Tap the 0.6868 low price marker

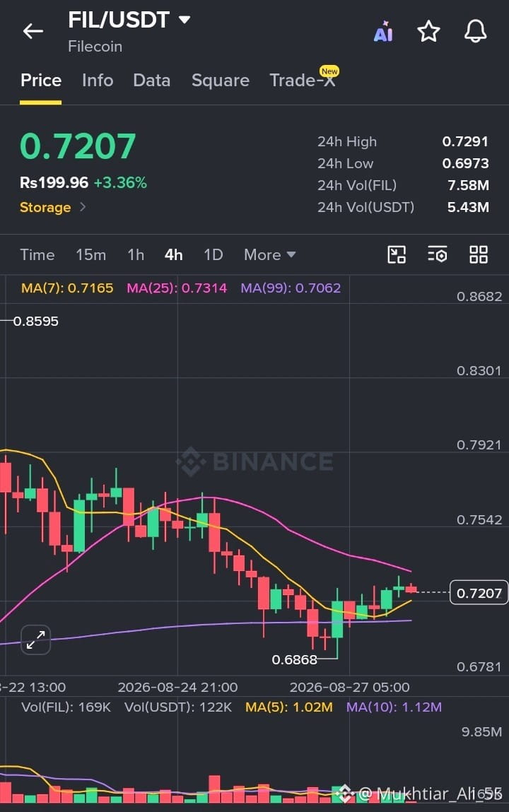click(294, 660)
